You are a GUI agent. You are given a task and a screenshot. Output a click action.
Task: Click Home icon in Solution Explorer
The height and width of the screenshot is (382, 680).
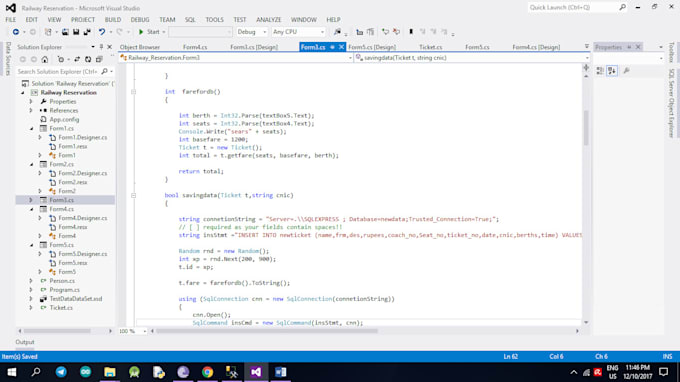click(x=45, y=59)
